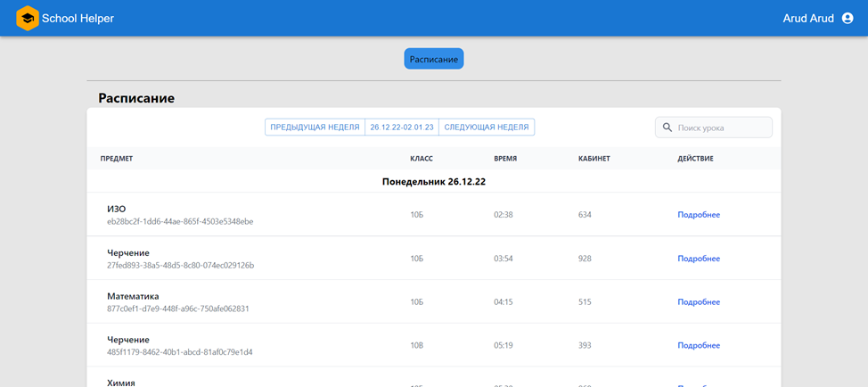Open Подробнее for Черчение in room 393

[x=699, y=345]
